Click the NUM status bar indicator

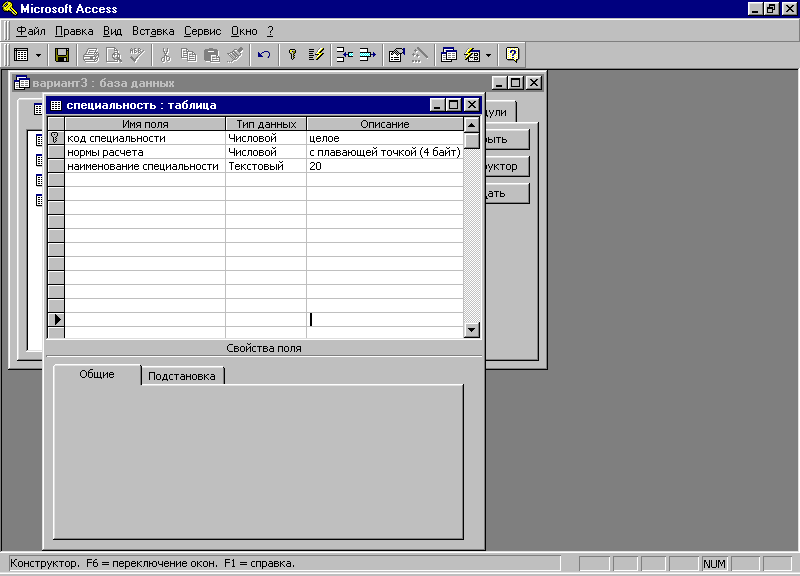coord(714,564)
